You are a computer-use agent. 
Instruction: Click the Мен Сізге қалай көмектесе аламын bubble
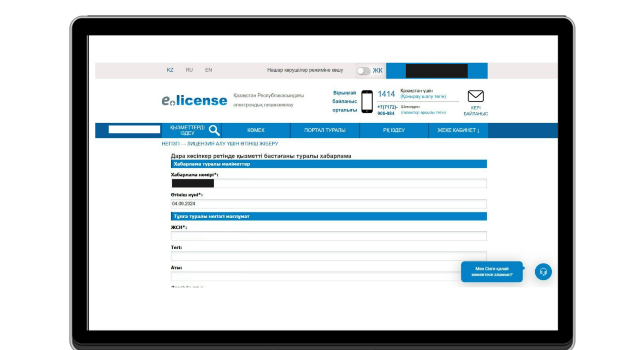coord(492,272)
